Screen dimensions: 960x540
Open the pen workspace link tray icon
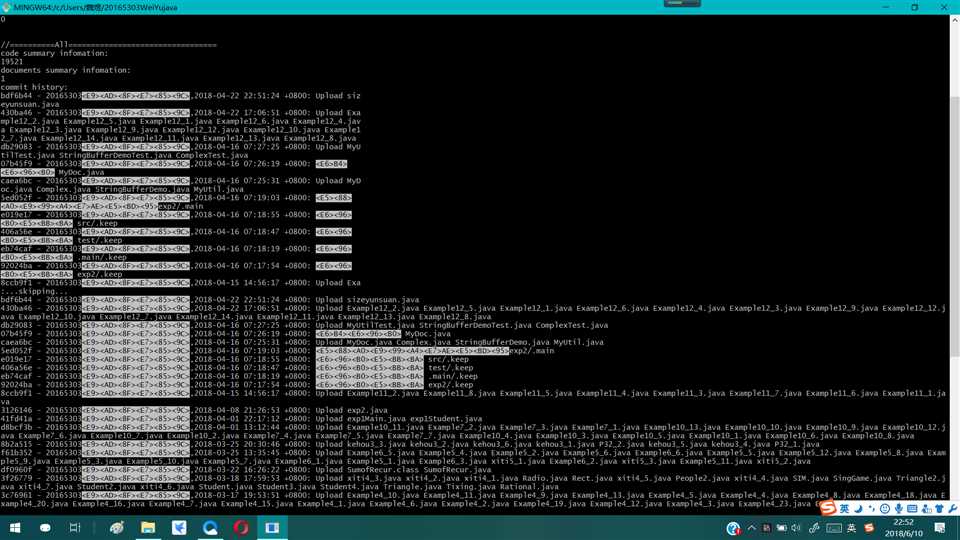(814, 528)
